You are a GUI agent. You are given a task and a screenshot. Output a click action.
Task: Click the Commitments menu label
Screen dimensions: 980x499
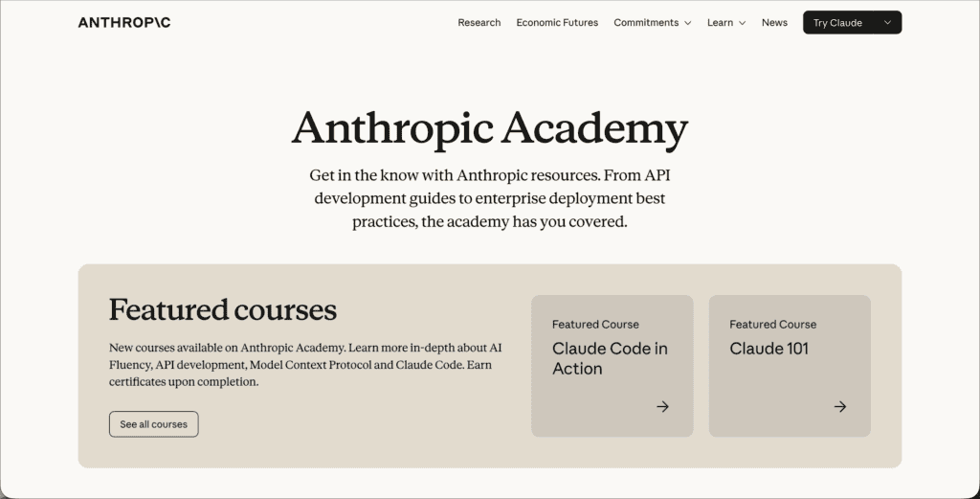tap(646, 23)
